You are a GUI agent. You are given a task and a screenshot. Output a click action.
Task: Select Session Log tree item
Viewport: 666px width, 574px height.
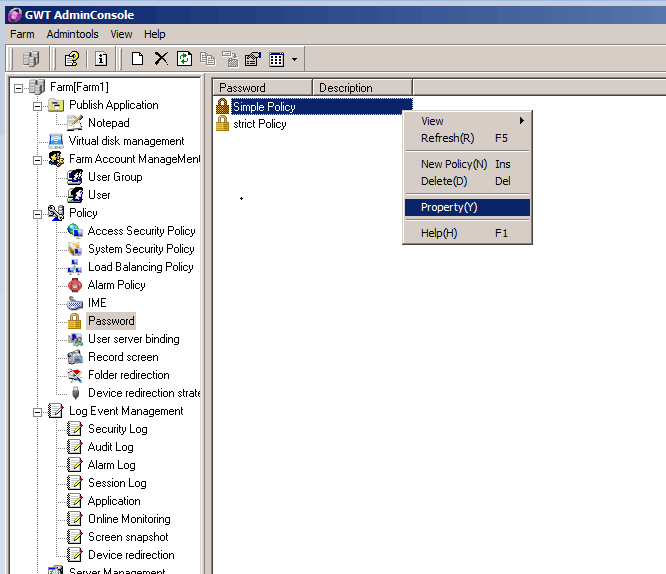[x=117, y=483]
